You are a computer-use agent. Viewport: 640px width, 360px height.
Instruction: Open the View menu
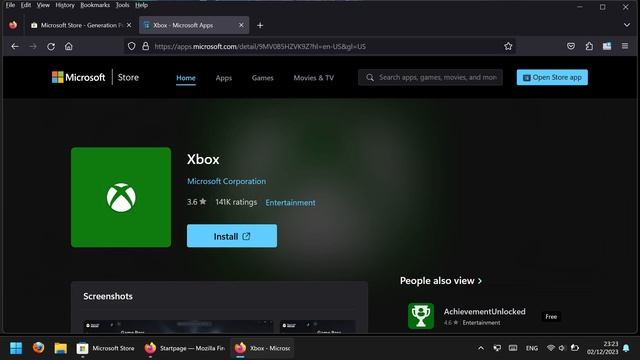coord(43,5)
